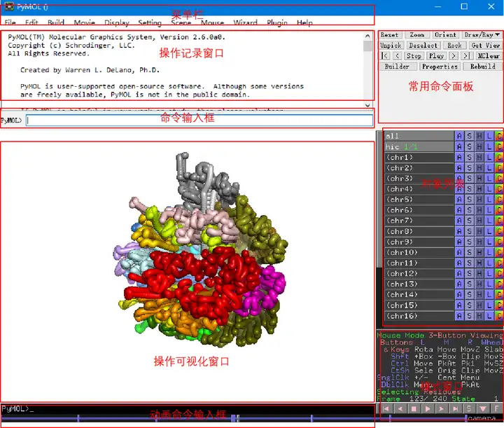The image size is (504, 428).
Task: Open the H hide menu for (chr1)
Action: (479, 157)
